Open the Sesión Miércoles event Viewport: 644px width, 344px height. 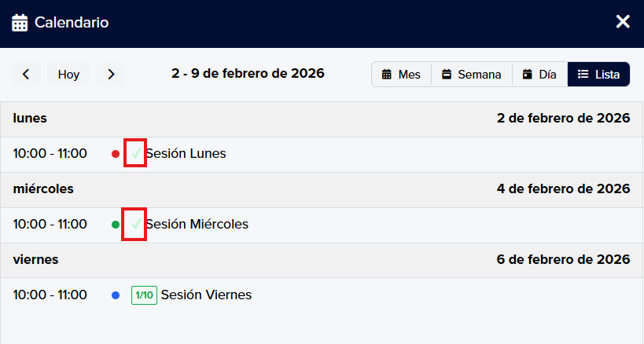[197, 225]
